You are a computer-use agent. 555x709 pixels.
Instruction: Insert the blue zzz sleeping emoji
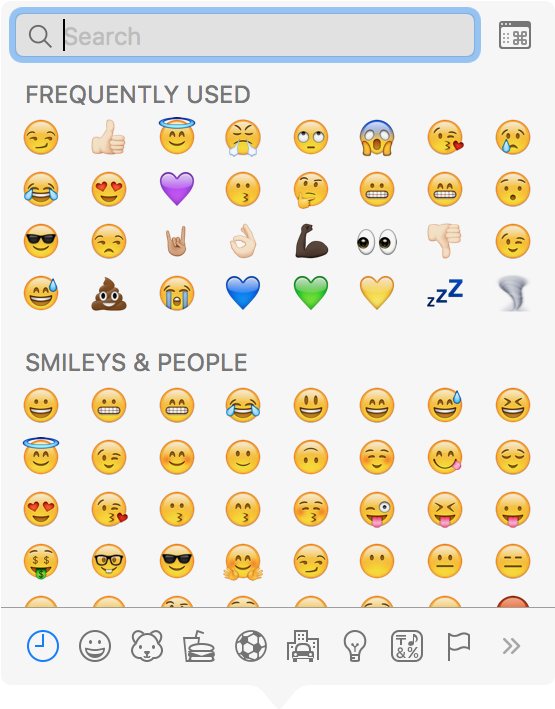(445, 293)
